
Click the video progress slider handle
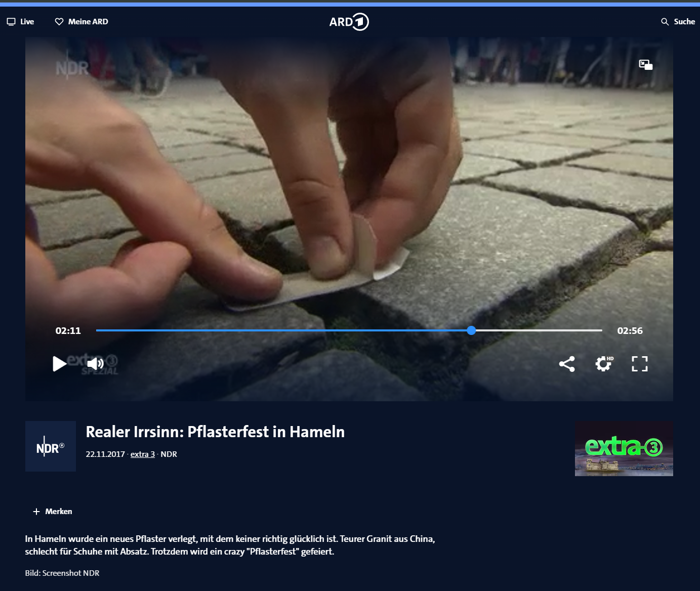point(471,330)
